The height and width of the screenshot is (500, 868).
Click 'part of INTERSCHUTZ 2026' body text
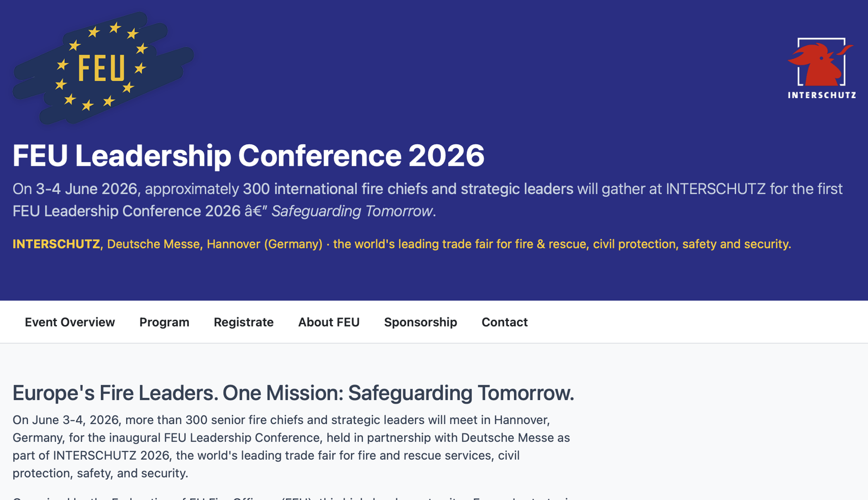pos(91,455)
